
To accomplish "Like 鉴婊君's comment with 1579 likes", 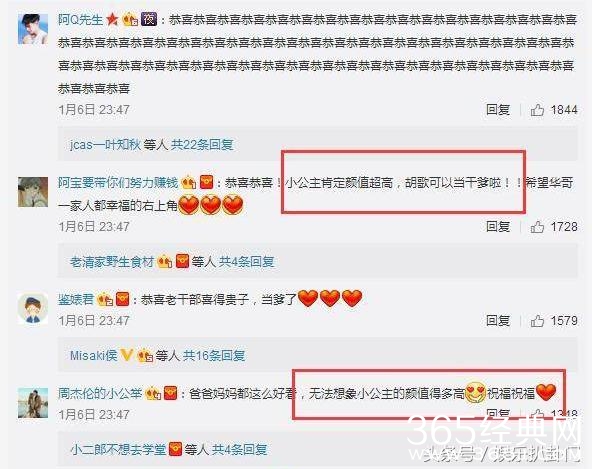I will point(537,321).
